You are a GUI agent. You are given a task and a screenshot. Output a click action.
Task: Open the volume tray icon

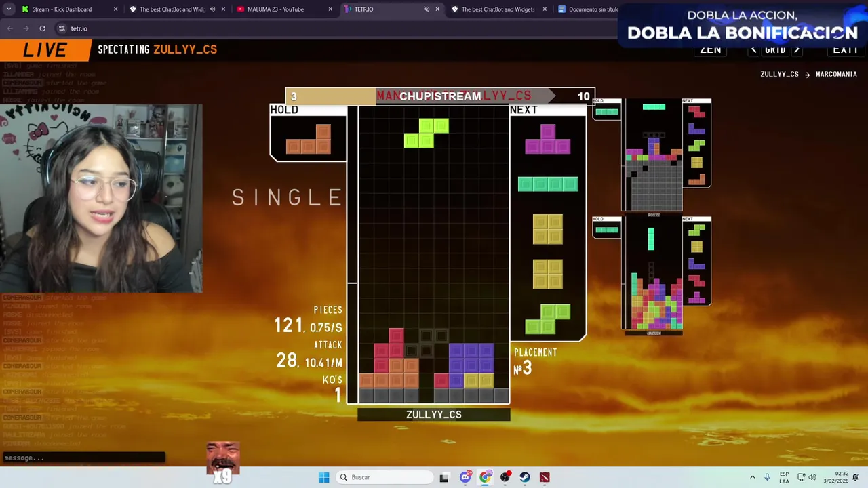coord(812,477)
